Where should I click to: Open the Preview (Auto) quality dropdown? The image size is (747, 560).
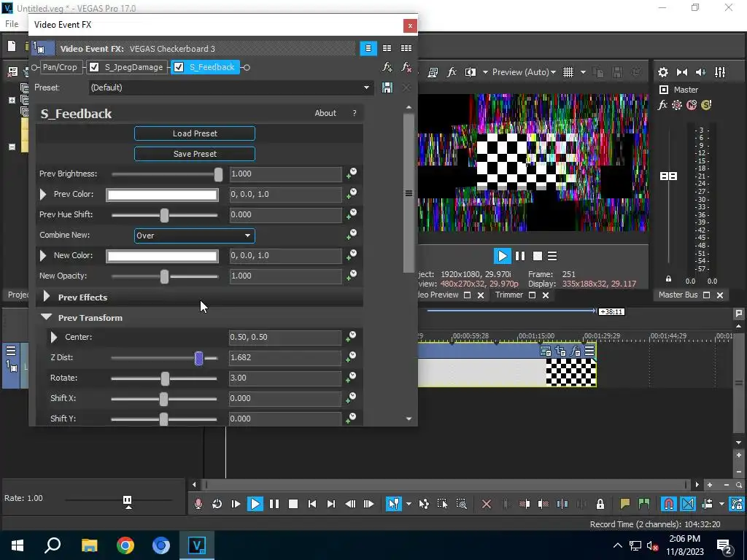coord(524,72)
